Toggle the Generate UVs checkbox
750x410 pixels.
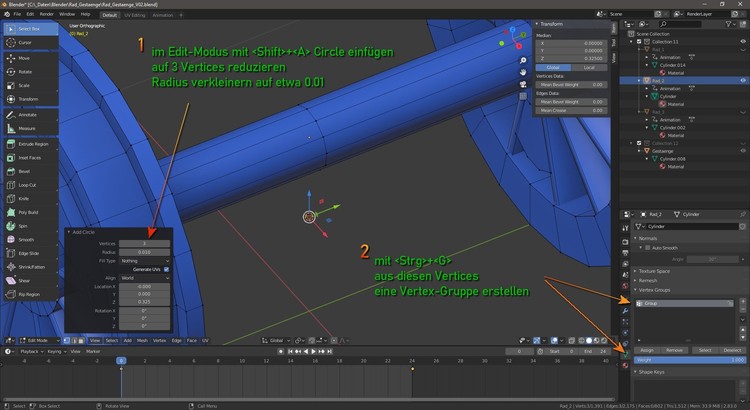(x=166, y=269)
